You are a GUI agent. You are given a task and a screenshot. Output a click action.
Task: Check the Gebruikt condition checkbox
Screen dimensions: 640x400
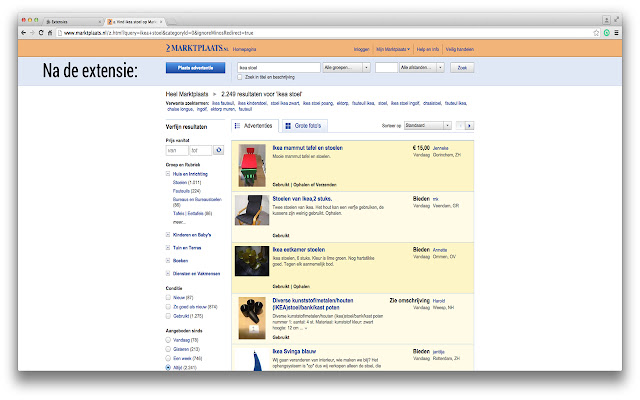pyautogui.click(x=168, y=316)
